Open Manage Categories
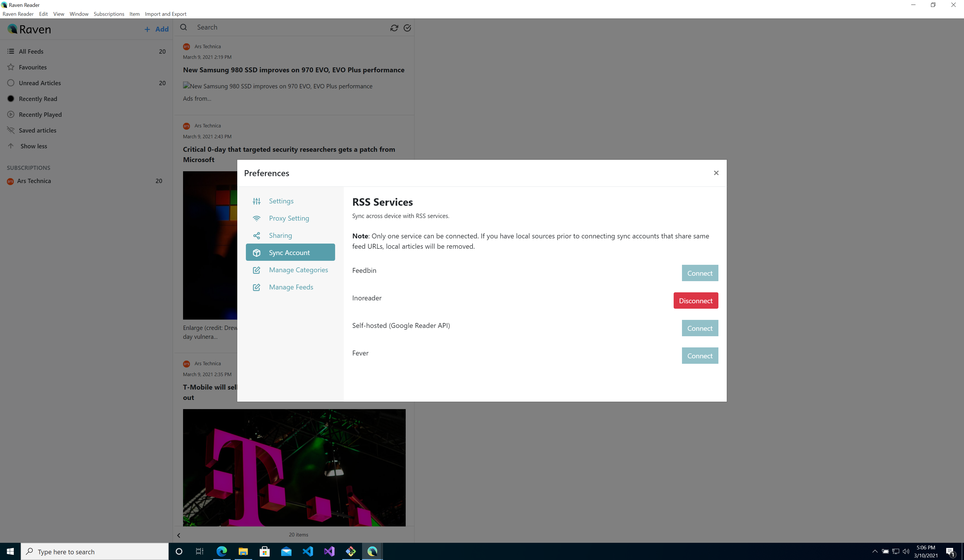Screen dimensions: 964x560 (298, 270)
